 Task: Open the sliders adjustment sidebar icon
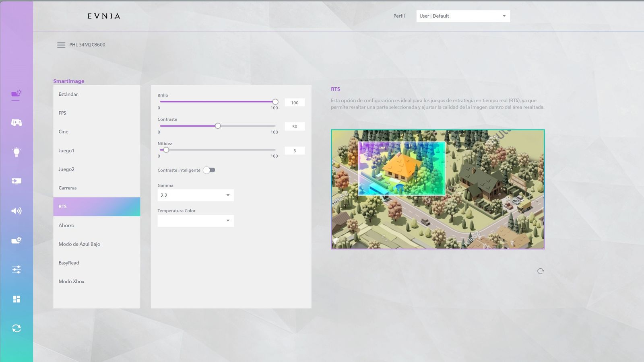click(16, 269)
